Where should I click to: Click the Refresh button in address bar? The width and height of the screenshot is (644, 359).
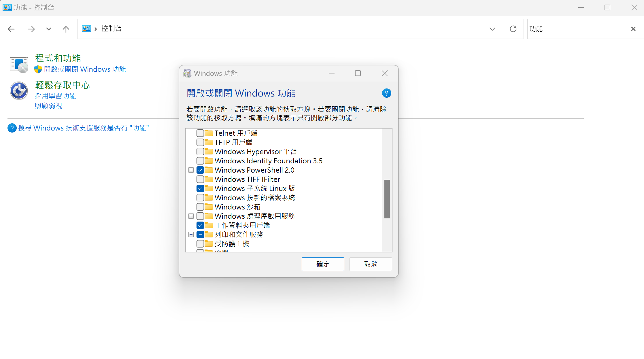pyautogui.click(x=513, y=29)
